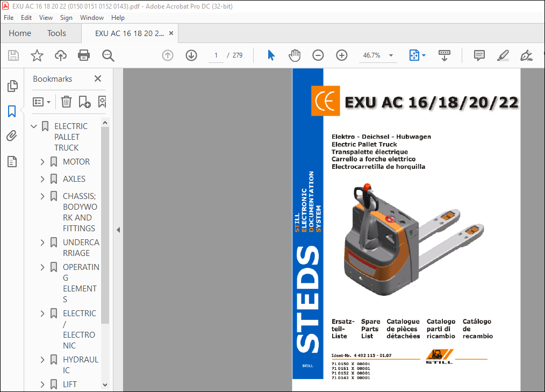The width and height of the screenshot is (545, 392).
Task: Open the Sign menu
Action: [66, 17]
